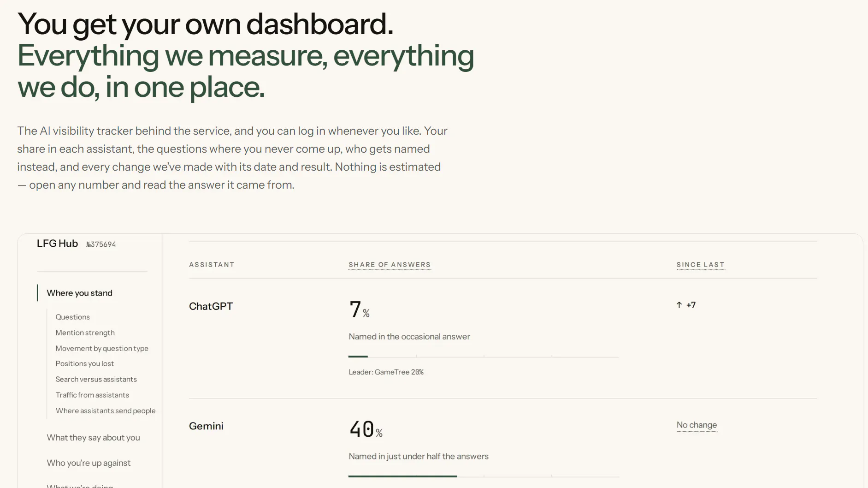
Task: Go to Movement by question type
Action: [102, 348]
